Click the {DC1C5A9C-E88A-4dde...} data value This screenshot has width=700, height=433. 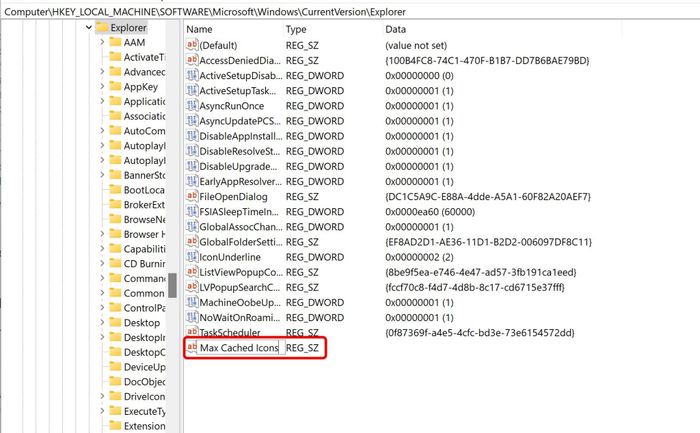tap(488, 196)
